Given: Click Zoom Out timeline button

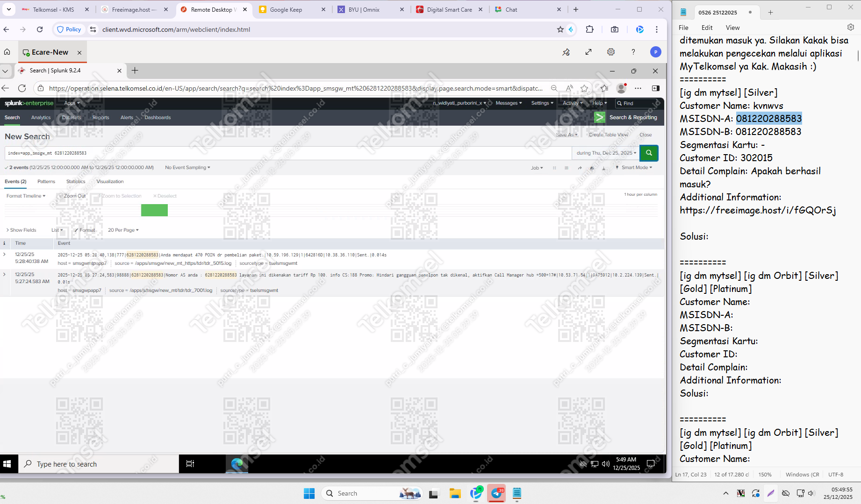Looking at the screenshot, I should [x=72, y=196].
